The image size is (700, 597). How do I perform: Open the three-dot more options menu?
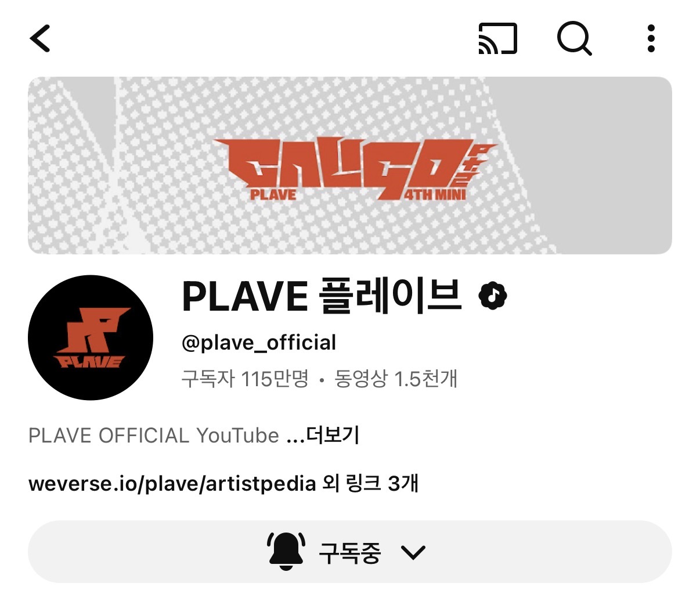(x=651, y=39)
